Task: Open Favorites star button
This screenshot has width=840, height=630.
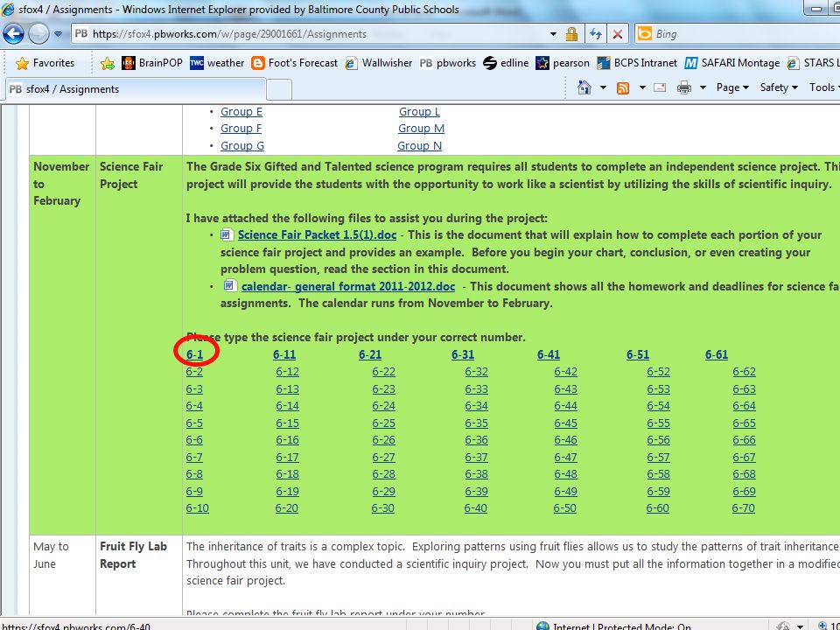Action: click(x=45, y=63)
